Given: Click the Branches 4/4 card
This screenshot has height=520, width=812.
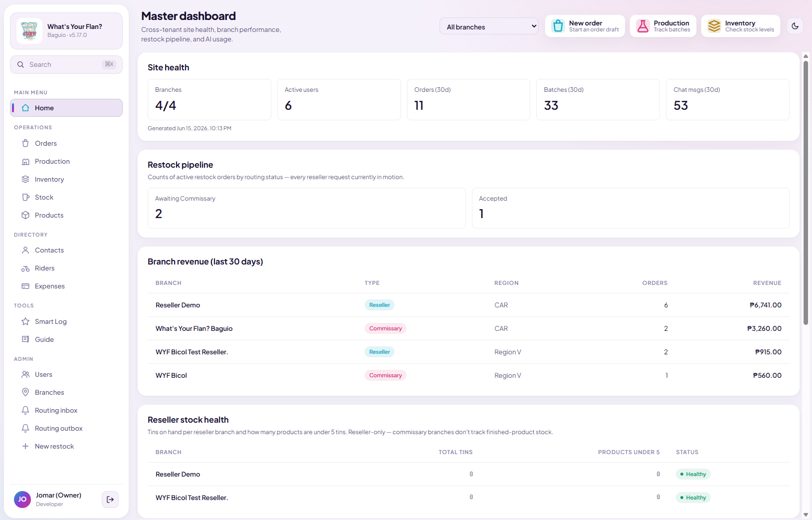Looking at the screenshot, I should [209, 99].
